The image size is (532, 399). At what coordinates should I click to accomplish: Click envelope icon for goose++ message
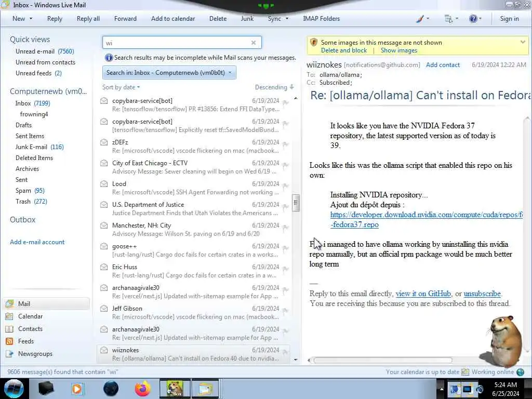pyautogui.click(x=104, y=246)
